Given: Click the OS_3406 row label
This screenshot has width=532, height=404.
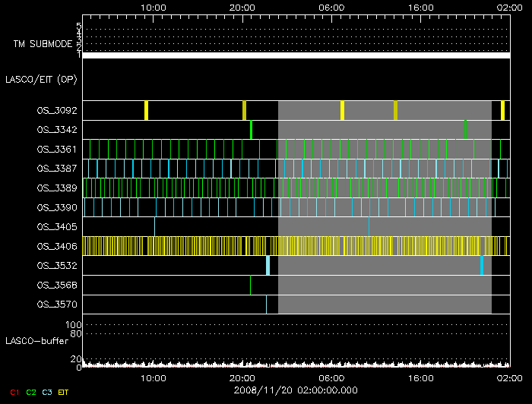Looking at the screenshot, I should 56,246.
